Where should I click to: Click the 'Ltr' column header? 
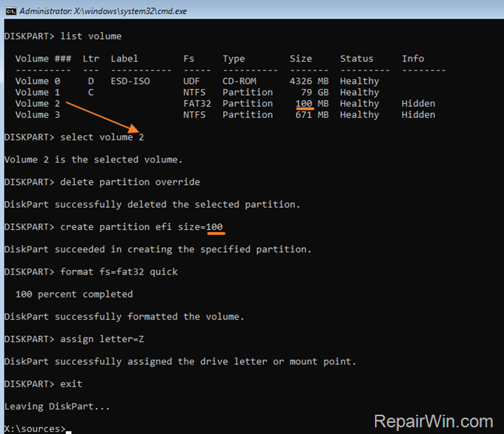tap(91, 59)
